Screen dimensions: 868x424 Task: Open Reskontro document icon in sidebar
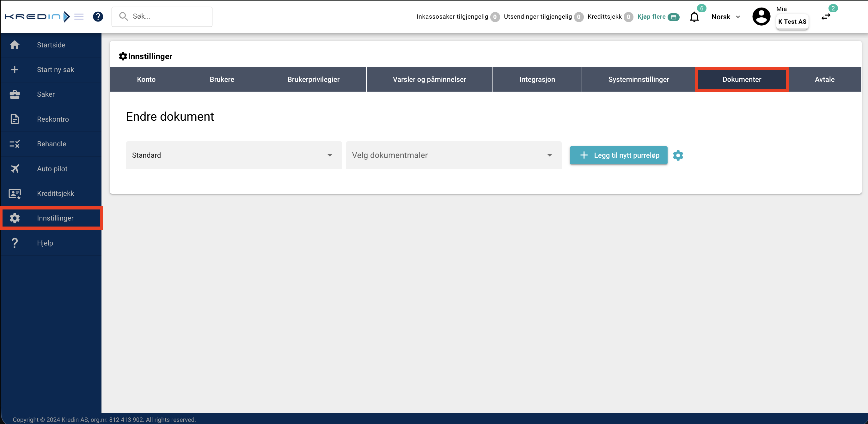click(x=15, y=119)
